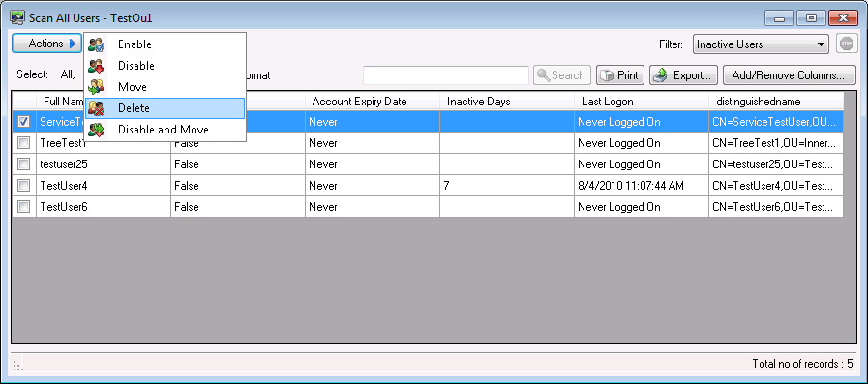Click the app icon in title bar

(17, 18)
